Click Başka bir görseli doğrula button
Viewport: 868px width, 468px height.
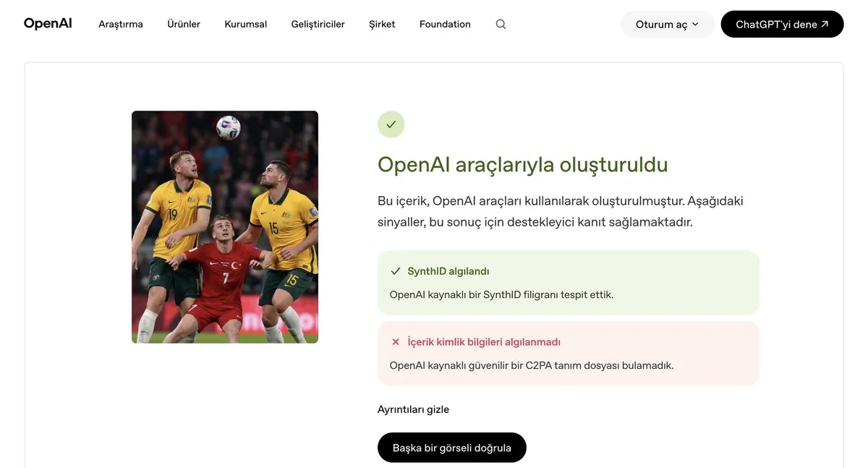tap(452, 448)
